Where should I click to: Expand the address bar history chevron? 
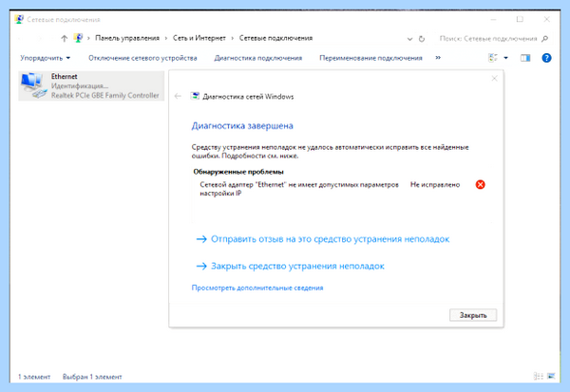click(409, 39)
